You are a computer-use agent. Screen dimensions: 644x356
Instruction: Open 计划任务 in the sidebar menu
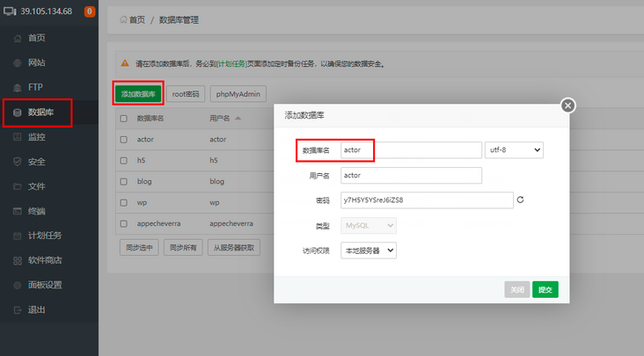(45, 236)
